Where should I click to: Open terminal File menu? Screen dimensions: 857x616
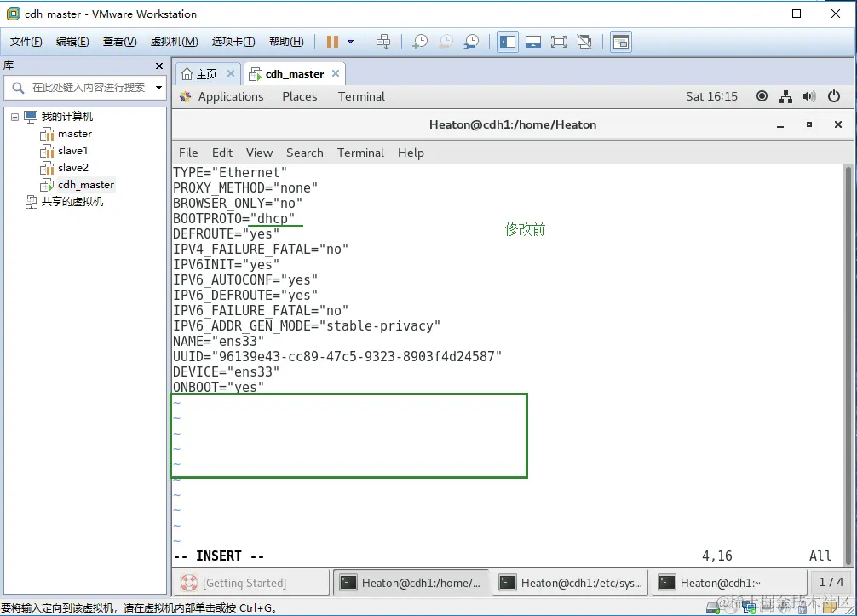pyautogui.click(x=188, y=153)
